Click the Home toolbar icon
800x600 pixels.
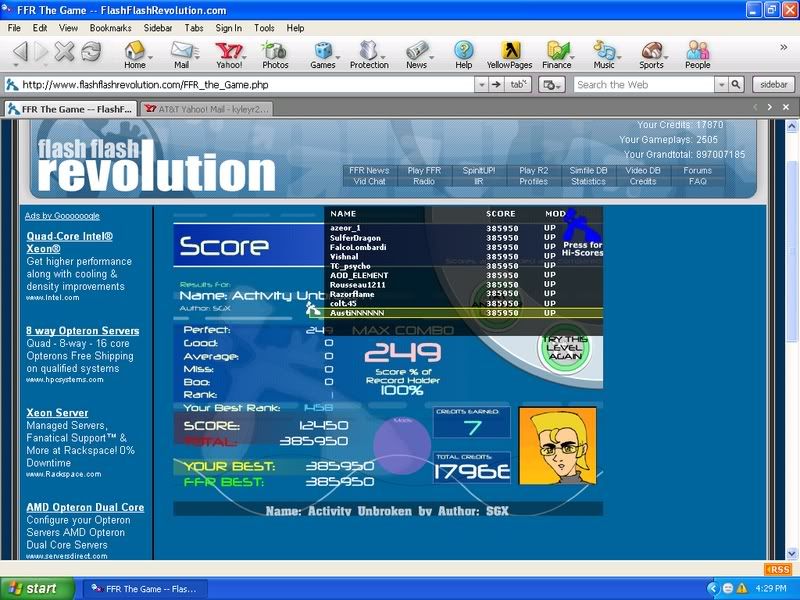pos(134,54)
